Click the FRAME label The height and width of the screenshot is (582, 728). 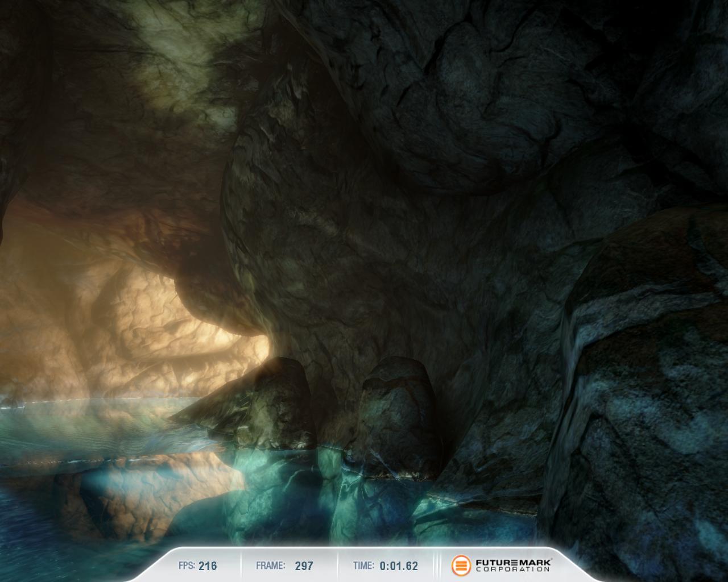[x=271, y=566]
